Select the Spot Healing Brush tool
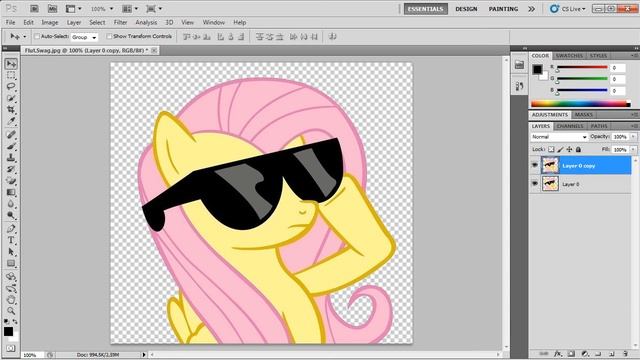This screenshot has width=640, height=360. point(11,135)
